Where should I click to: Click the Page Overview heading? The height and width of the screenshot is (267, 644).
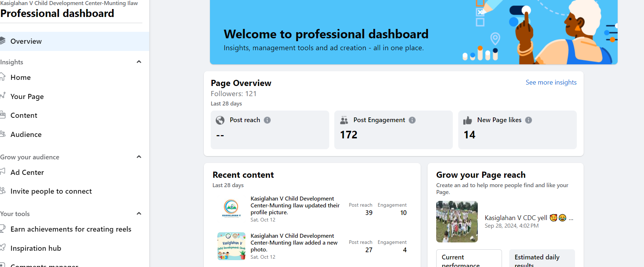pos(241,83)
